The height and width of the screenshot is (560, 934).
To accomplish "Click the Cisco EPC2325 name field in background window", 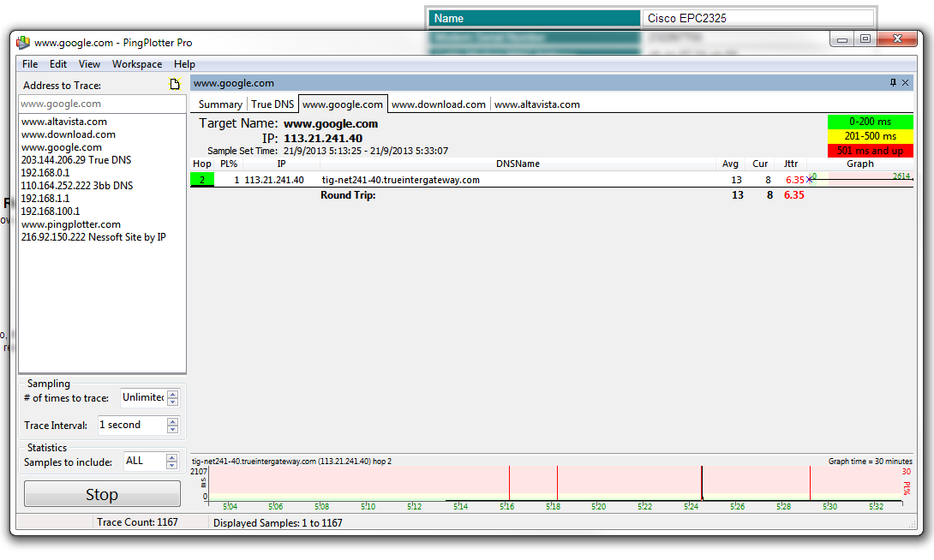I will point(757,18).
